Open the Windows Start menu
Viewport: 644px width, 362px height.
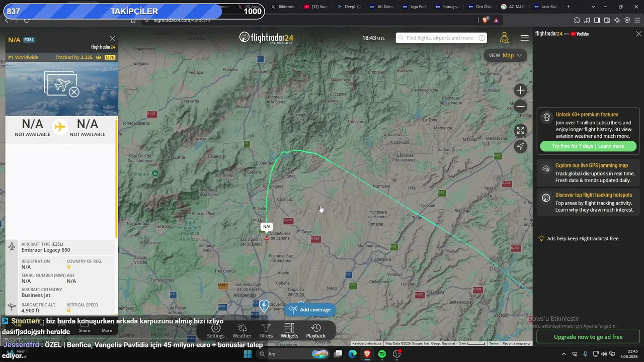coord(248,354)
